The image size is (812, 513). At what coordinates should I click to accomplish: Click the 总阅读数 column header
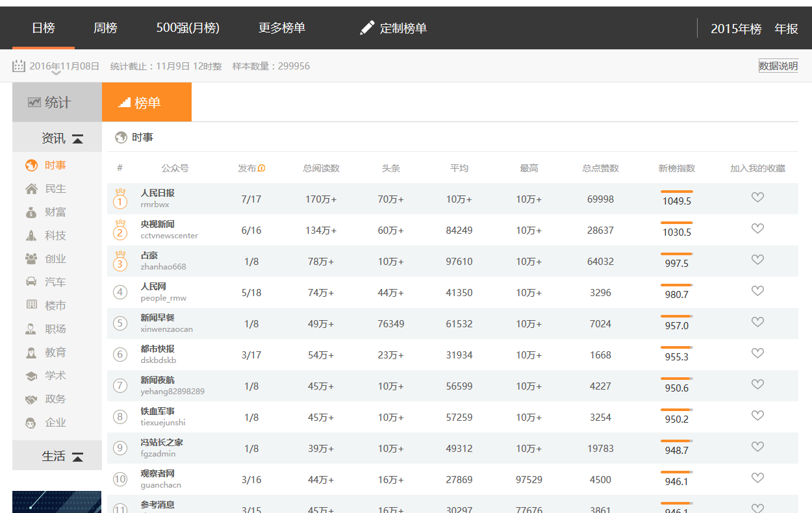[321, 168]
